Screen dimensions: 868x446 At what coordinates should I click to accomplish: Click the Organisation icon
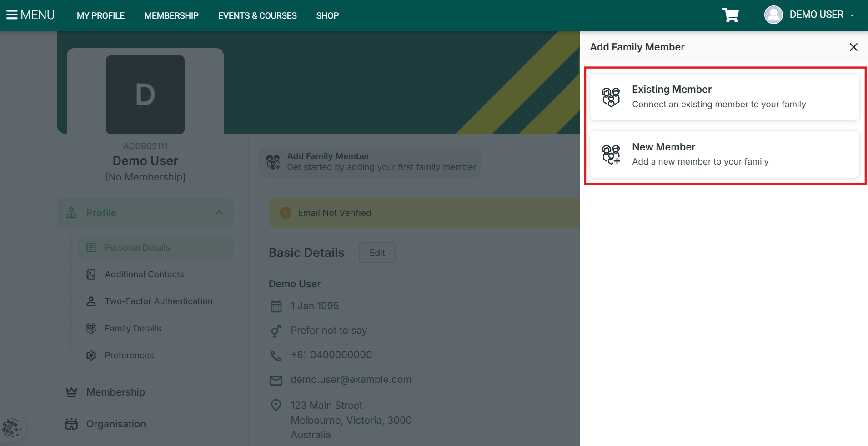click(71, 424)
